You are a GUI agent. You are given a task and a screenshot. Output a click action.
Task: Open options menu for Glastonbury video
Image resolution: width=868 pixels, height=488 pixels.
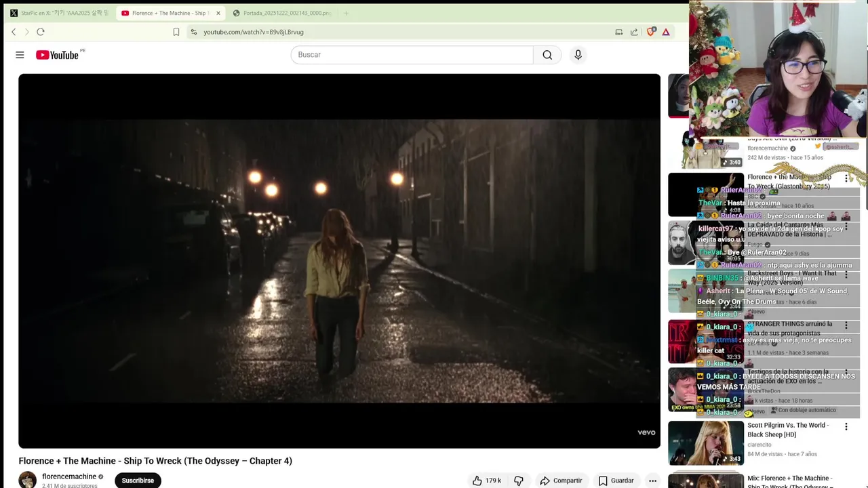pyautogui.click(x=846, y=178)
